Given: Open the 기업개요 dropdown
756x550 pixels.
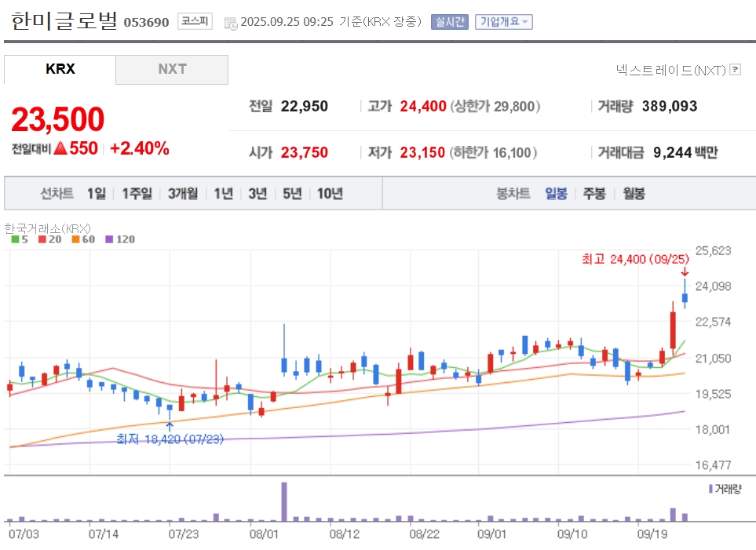Looking at the screenshot, I should pos(504,22).
